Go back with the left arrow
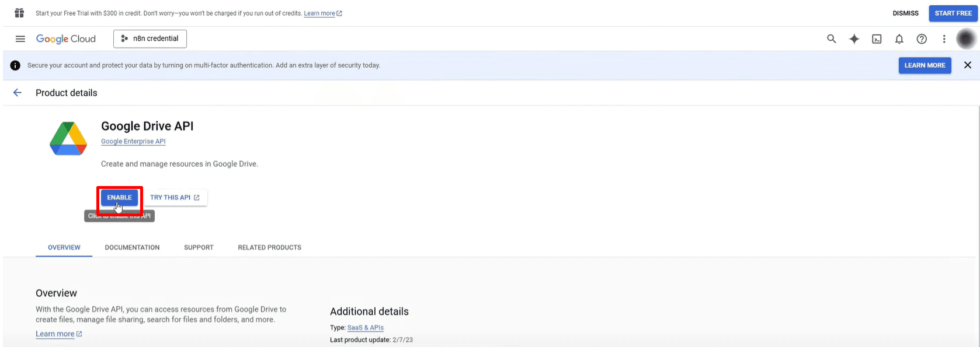Viewport: 980px width, 347px height. 18,93
